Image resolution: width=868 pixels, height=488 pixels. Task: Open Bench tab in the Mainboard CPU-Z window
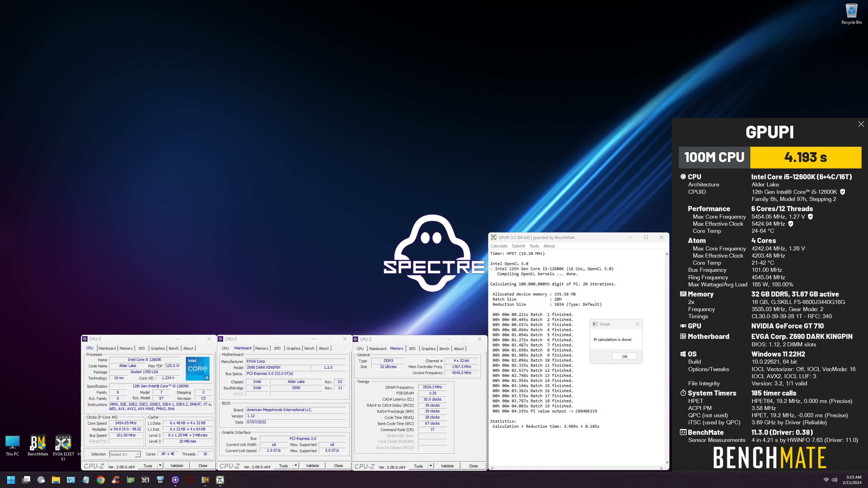point(309,348)
